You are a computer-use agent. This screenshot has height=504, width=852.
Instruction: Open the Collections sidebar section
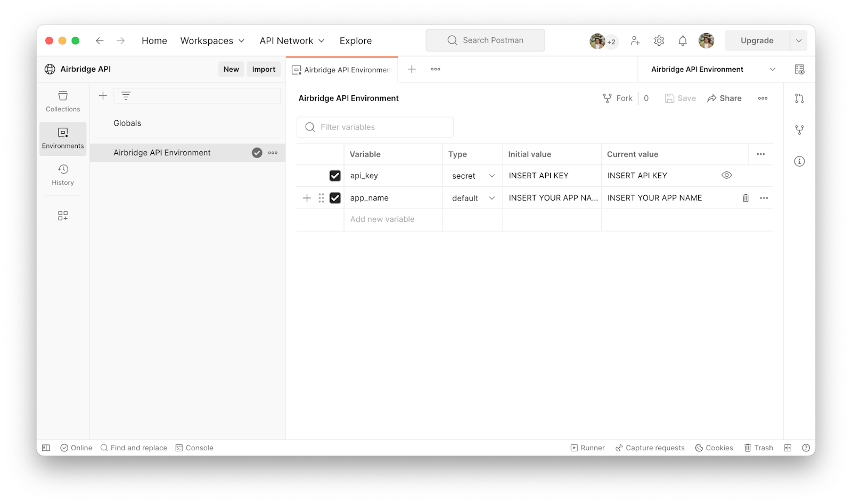(x=63, y=102)
